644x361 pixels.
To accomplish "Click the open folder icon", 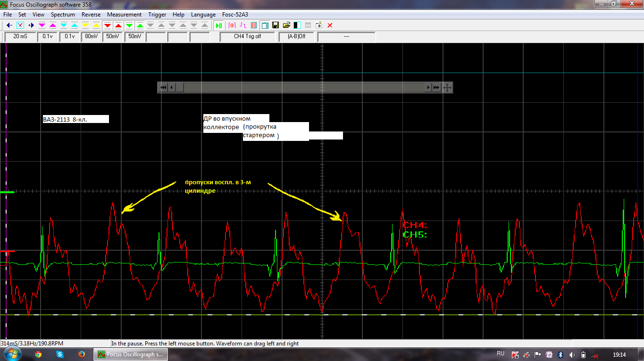I will coord(286,25).
